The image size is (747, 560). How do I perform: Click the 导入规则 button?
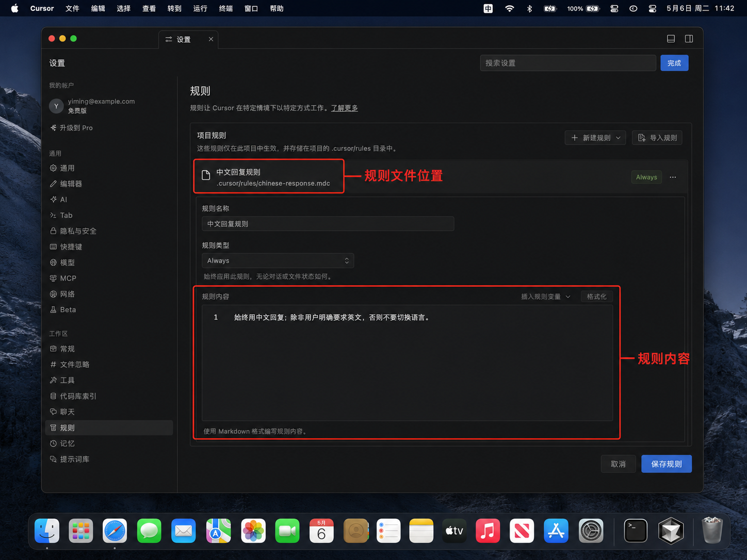pyautogui.click(x=657, y=138)
